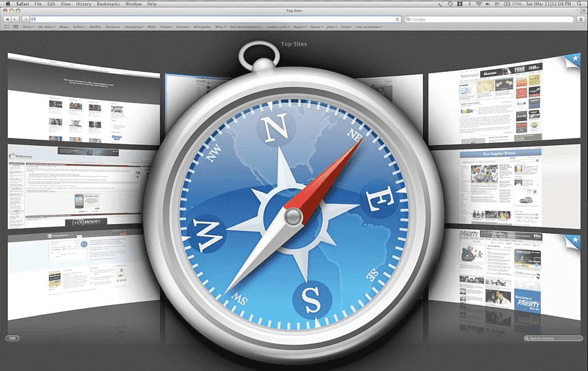This screenshot has height=371, width=588.
Task: Open the View menu
Action: pos(66,4)
